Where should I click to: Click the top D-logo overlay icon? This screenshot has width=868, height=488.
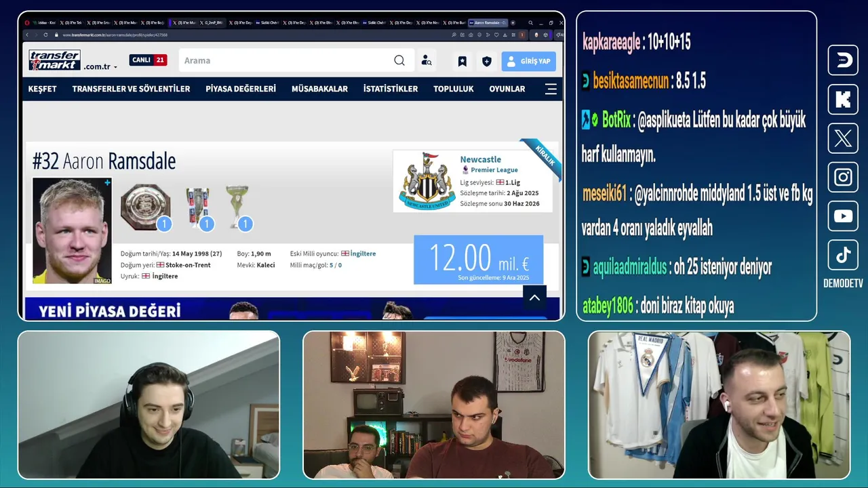(843, 60)
